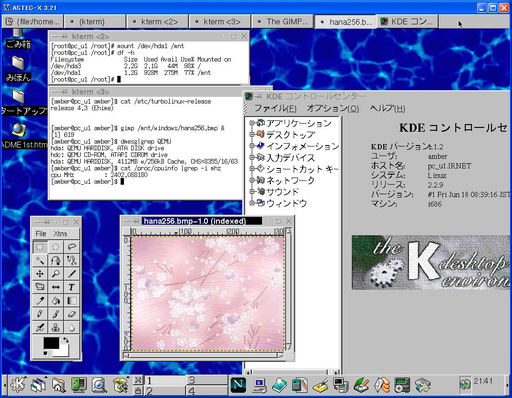
Task: Select the Color Picker eyedropper tool
Action: pyautogui.click(x=40, y=301)
